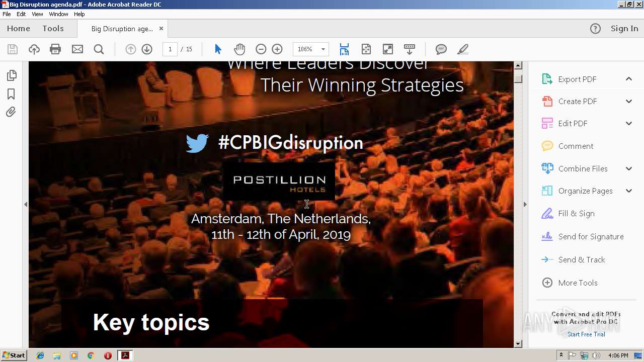Open the File menu

(7, 14)
